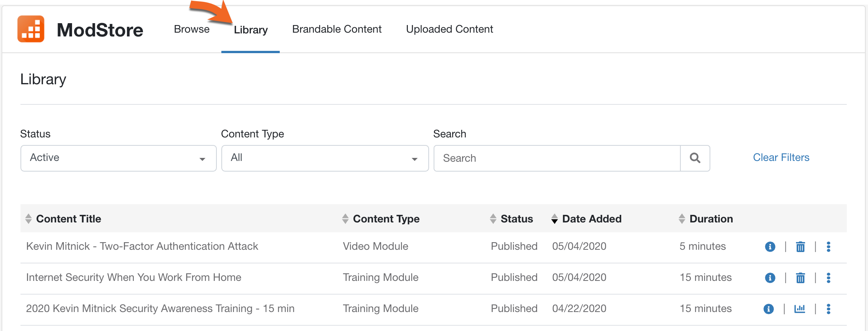Click the Date Added column header label
This screenshot has width=868, height=331.
(592, 219)
